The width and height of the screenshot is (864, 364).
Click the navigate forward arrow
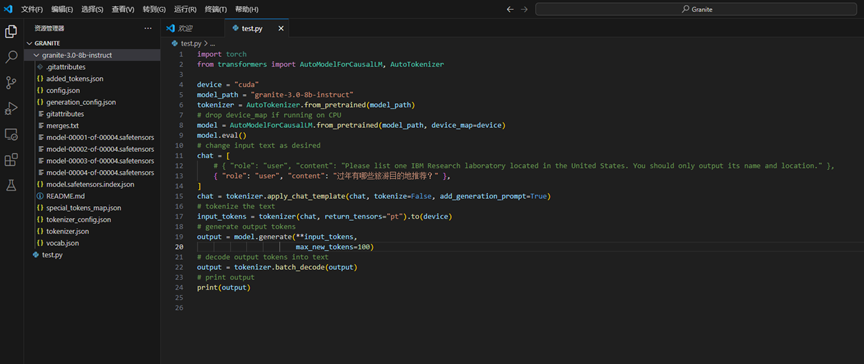524,9
